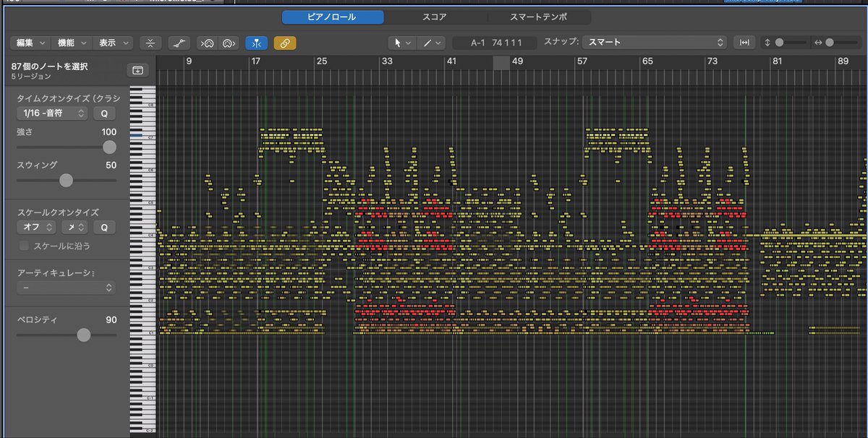Viewport: 868px width, 438px height.
Task: Toggle the collapse mode icon
Action: [x=150, y=43]
